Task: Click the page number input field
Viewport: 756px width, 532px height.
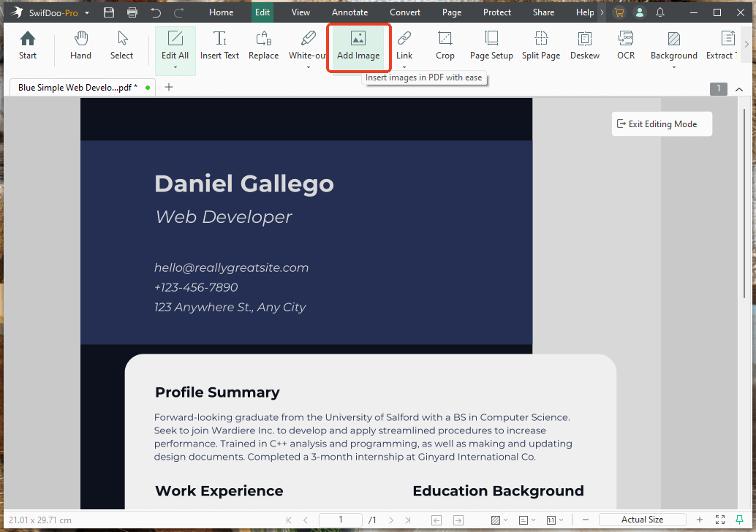Action: tap(341, 520)
